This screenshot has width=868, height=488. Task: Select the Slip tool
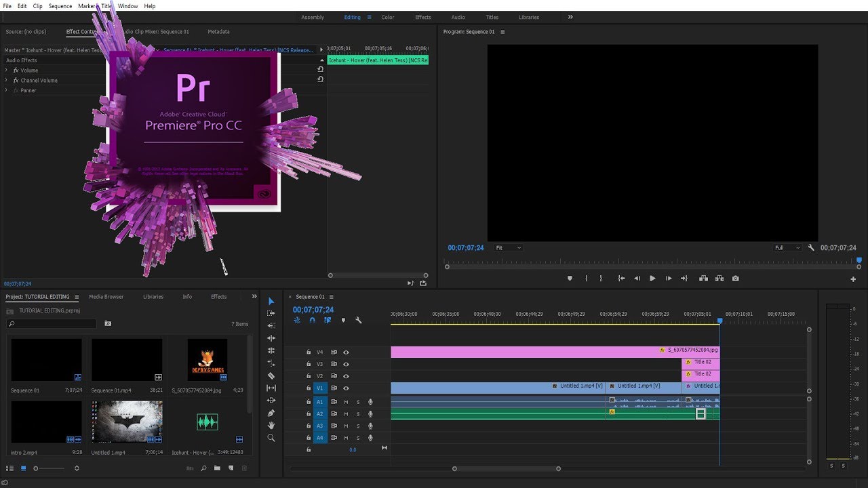(271, 388)
